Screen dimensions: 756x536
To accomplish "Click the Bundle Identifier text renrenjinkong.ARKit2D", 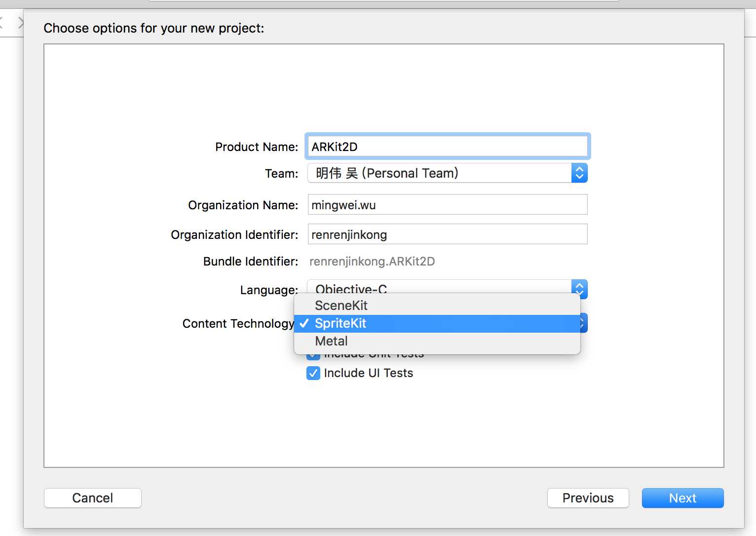I will [372, 262].
